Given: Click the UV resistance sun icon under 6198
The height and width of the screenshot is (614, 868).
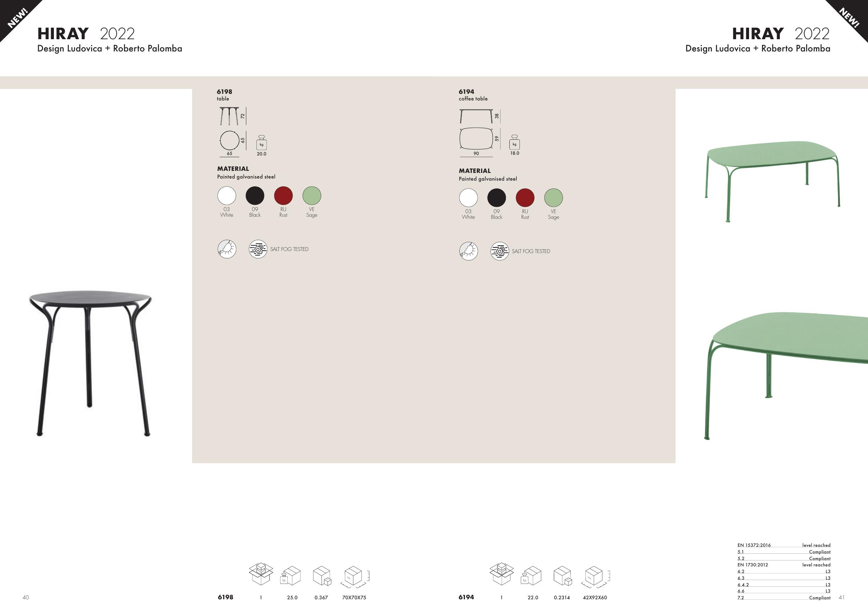Looking at the screenshot, I should click(x=227, y=249).
